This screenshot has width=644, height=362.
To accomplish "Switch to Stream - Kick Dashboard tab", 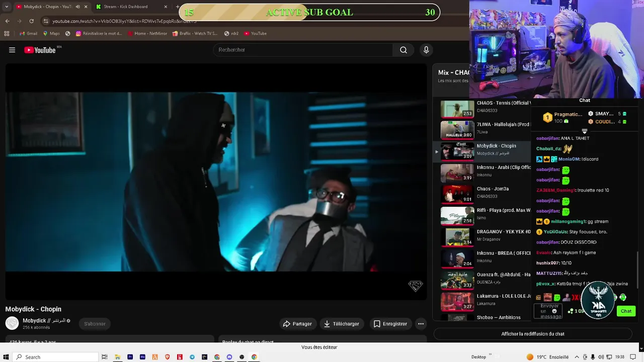I will click(x=126, y=7).
